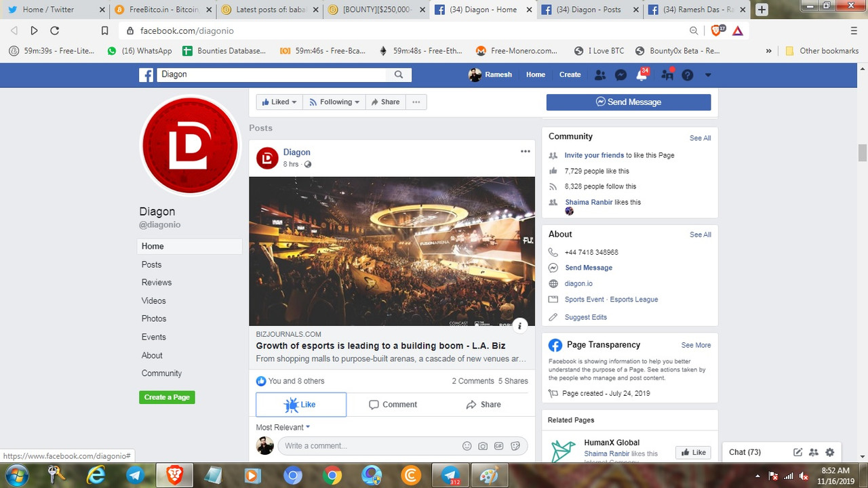
Task: Click the new message compose icon in chat bar
Action: tap(798, 452)
